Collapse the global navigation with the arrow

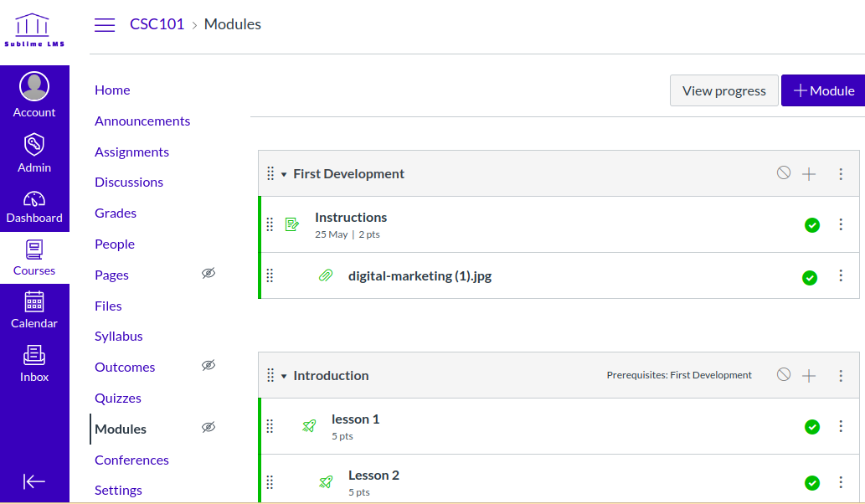[34, 481]
